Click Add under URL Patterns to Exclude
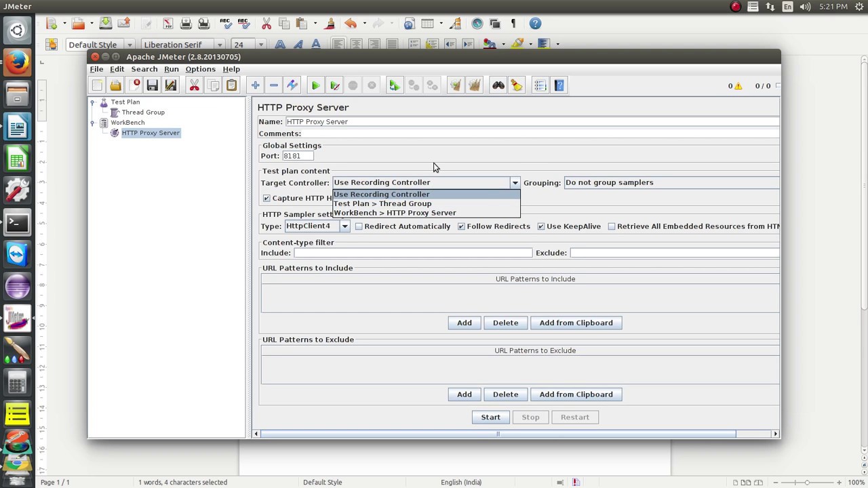The height and width of the screenshot is (488, 868). [464, 394]
